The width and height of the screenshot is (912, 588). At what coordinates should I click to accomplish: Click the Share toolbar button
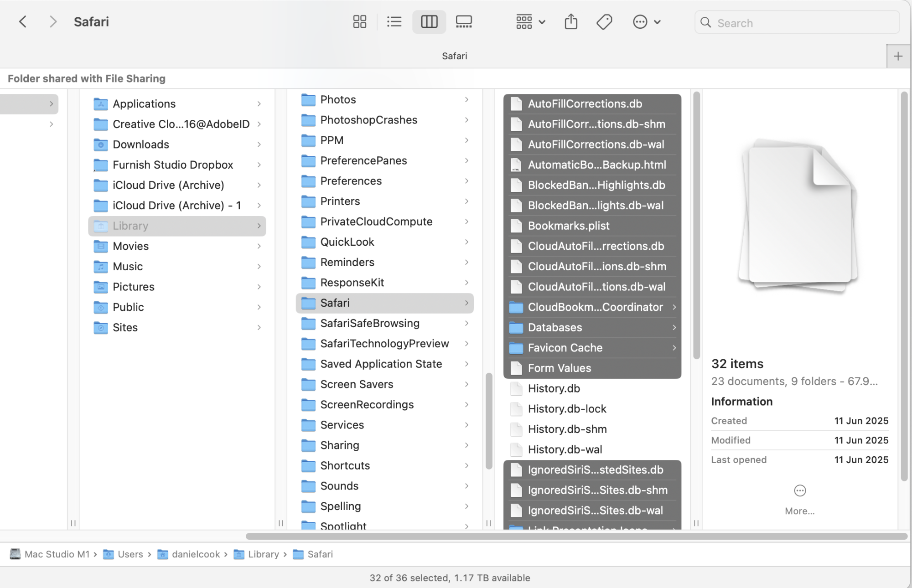point(570,22)
